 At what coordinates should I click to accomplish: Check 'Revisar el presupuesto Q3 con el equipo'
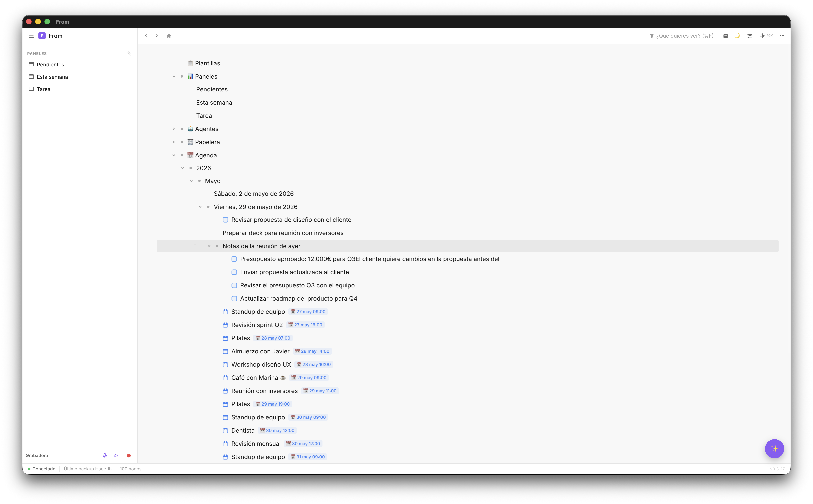[234, 285]
